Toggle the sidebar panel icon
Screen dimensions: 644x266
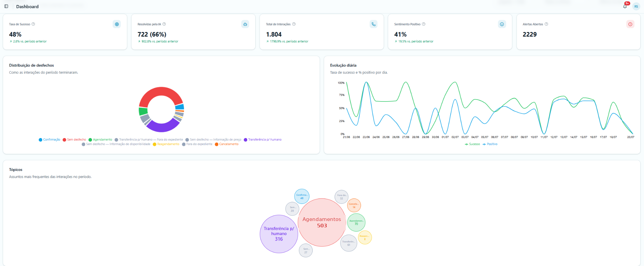[6, 6]
